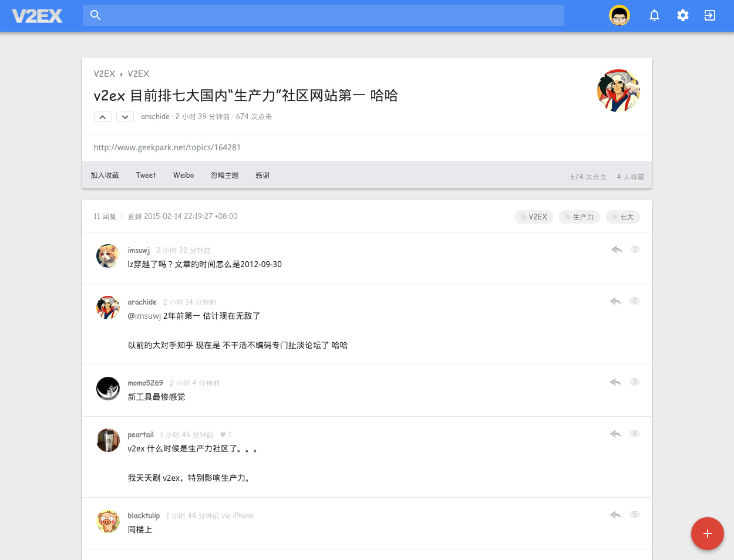Click the topic title heading
Viewport: 734px width, 560px height.
(246, 95)
